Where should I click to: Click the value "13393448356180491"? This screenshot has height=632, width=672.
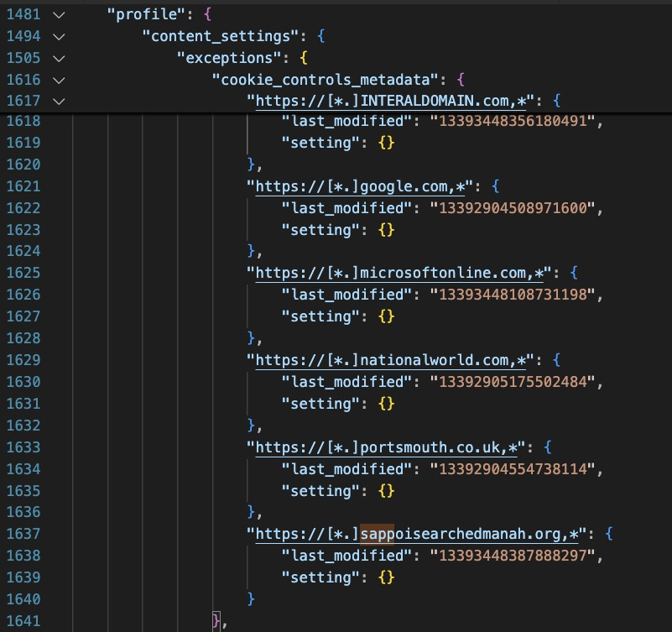click(513, 122)
